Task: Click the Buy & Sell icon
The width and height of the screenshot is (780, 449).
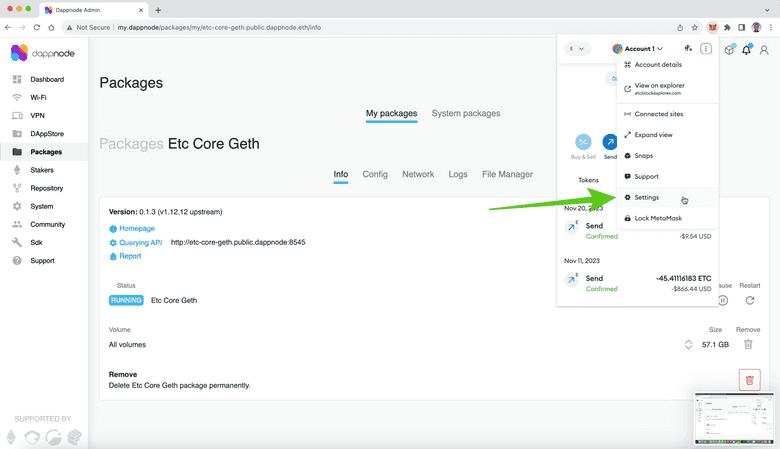Action: (x=583, y=143)
